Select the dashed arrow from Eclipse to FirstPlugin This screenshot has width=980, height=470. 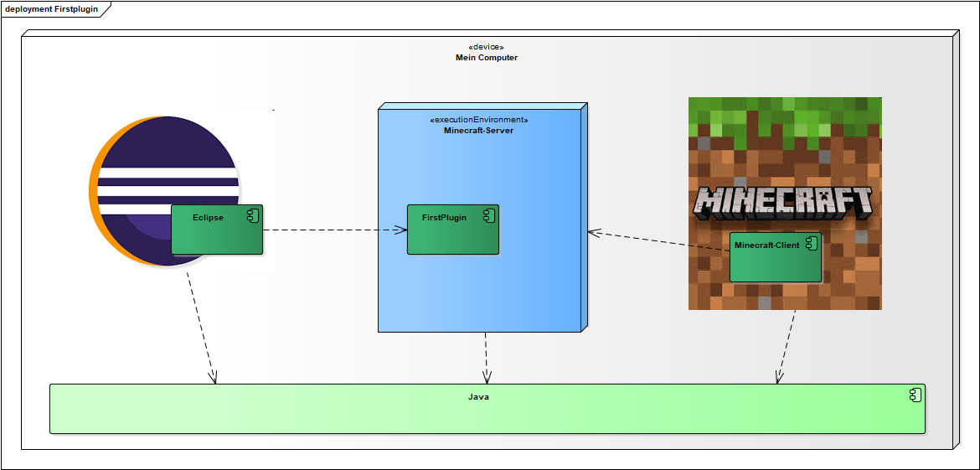(335, 229)
